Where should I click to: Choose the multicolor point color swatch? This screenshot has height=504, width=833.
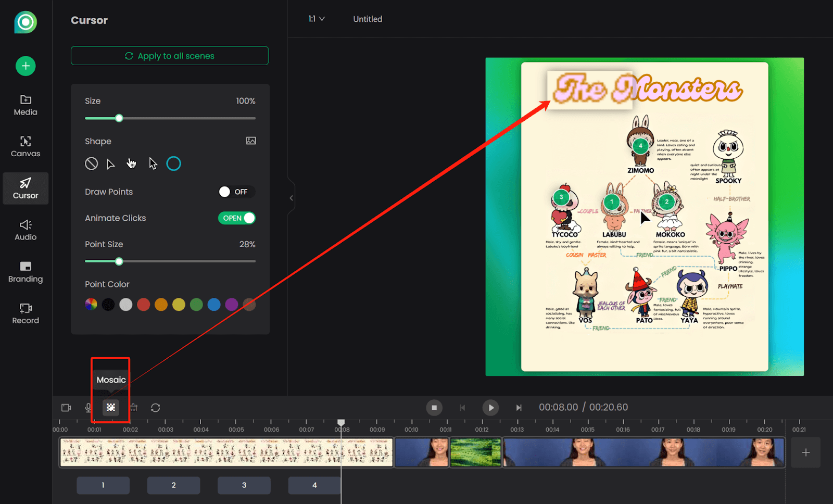tap(91, 305)
